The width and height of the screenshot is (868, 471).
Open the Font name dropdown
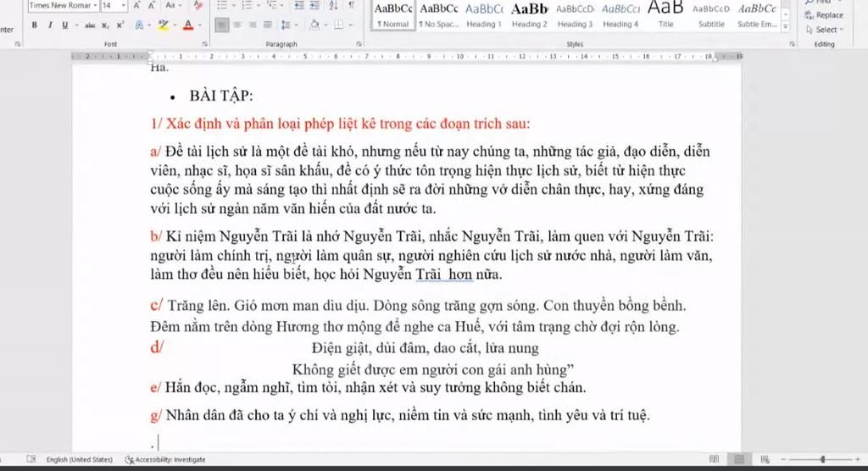click(x=95, y=6)
